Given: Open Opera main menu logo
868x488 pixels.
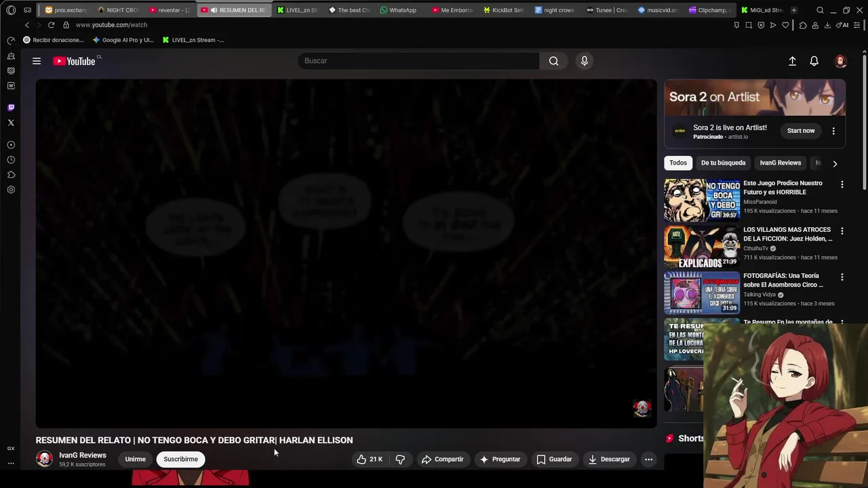Looking at the screenshot, I should pyautogui.click(x=11, y=10).
